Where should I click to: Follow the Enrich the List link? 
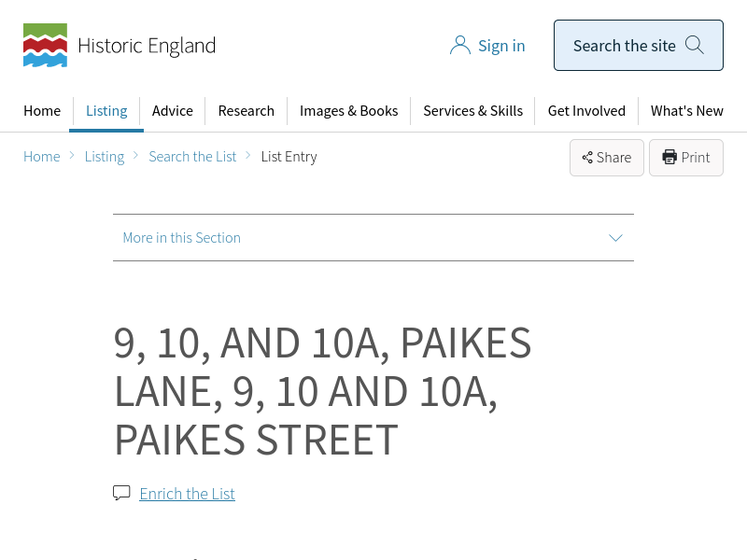point(187,494)
